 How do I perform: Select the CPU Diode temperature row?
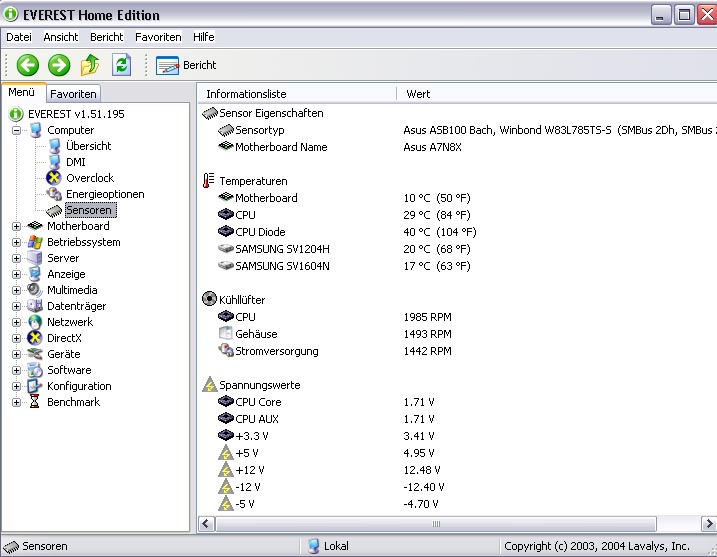coord(457,232)
